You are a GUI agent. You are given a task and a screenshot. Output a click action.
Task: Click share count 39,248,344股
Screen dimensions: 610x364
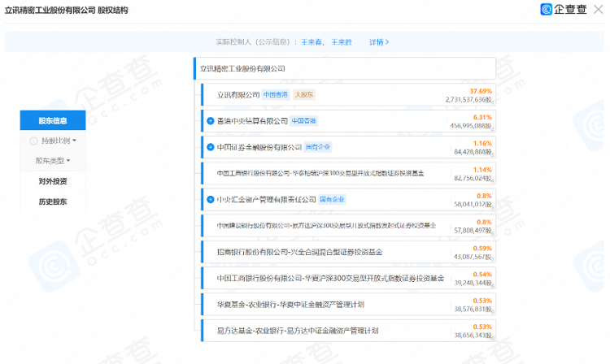point(473,283)
